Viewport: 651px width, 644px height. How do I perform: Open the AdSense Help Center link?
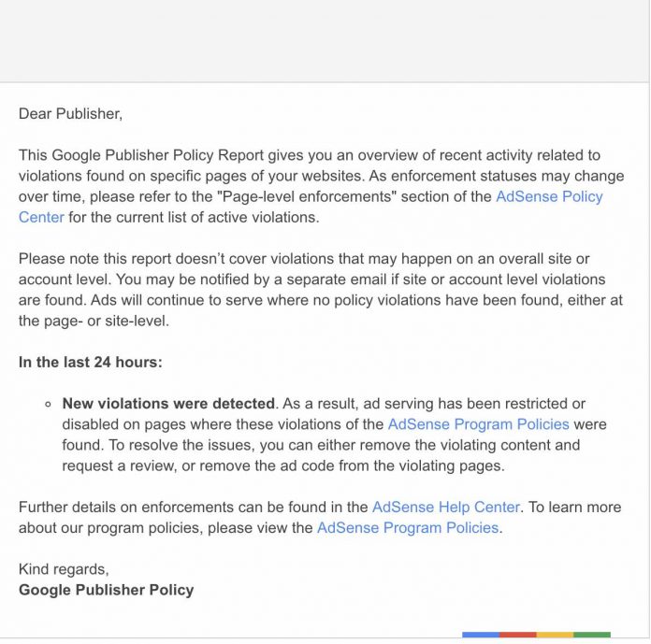pos(445,507)
